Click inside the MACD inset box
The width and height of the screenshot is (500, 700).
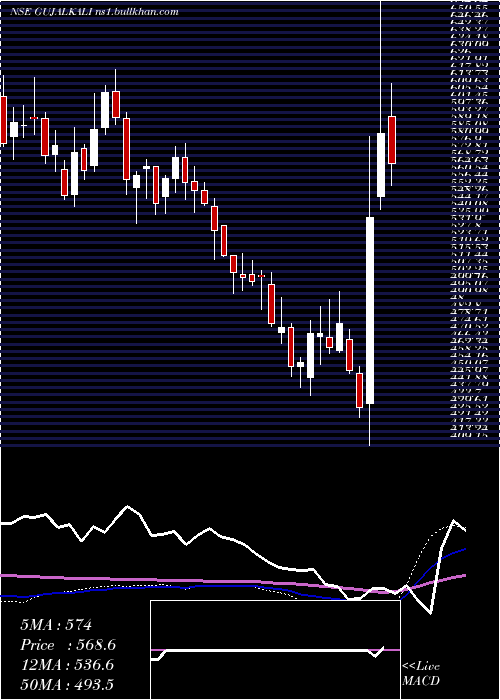(275, 650)
